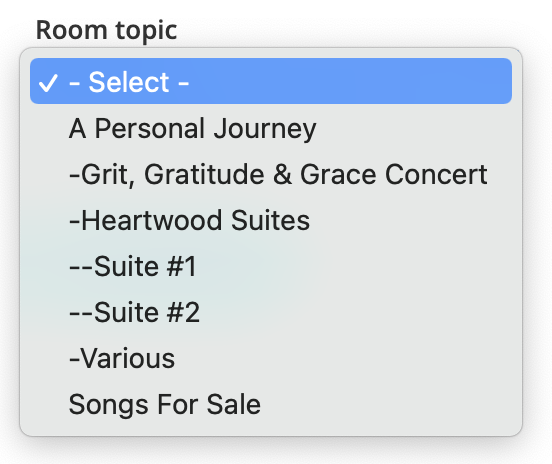Click the blue highlighted Select row

point(271,81)
